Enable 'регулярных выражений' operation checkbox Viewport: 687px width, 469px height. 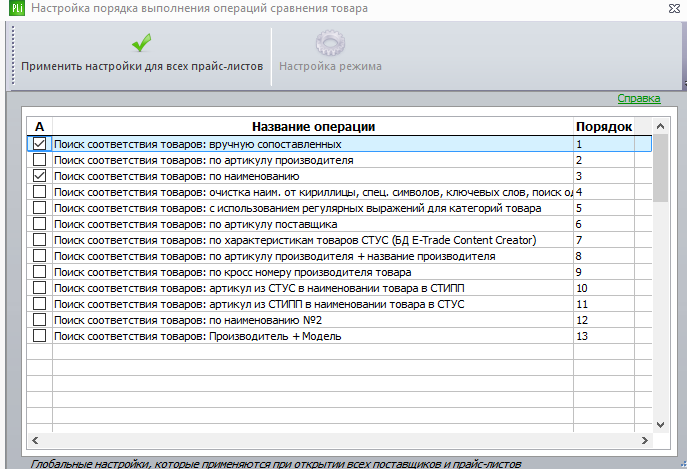click(x=39, y=207)
